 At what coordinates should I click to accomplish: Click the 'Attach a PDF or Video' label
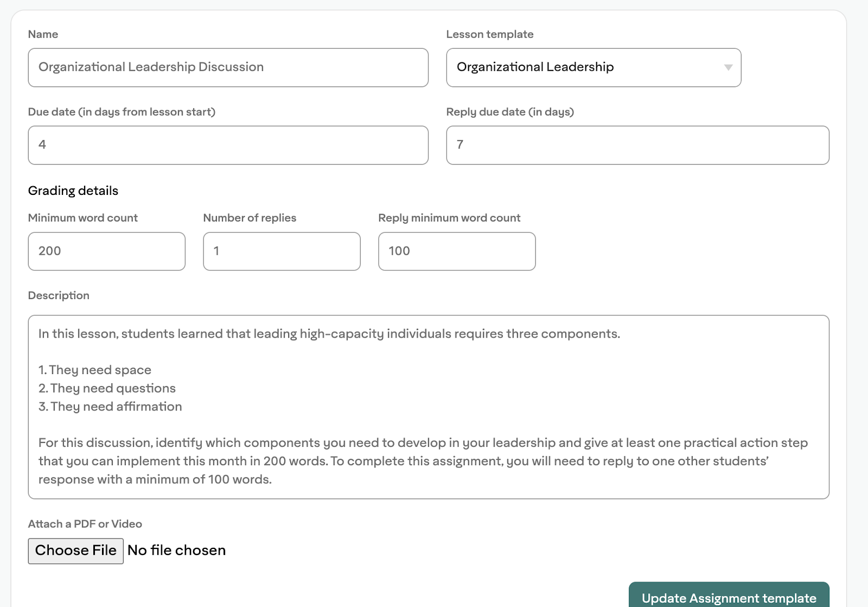(85, 524)
